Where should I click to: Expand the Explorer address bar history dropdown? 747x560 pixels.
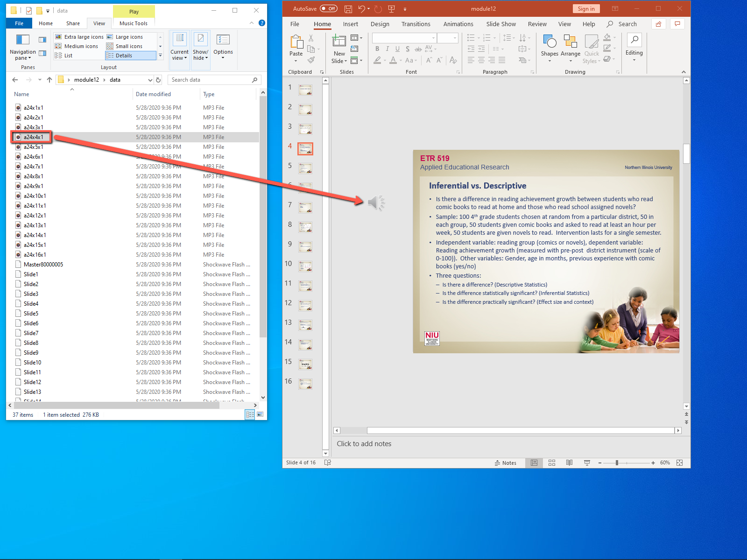[150, 80]
